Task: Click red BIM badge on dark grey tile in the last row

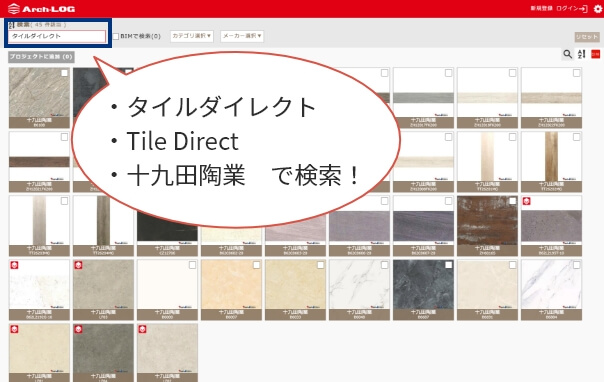Action: pos(78,329)
